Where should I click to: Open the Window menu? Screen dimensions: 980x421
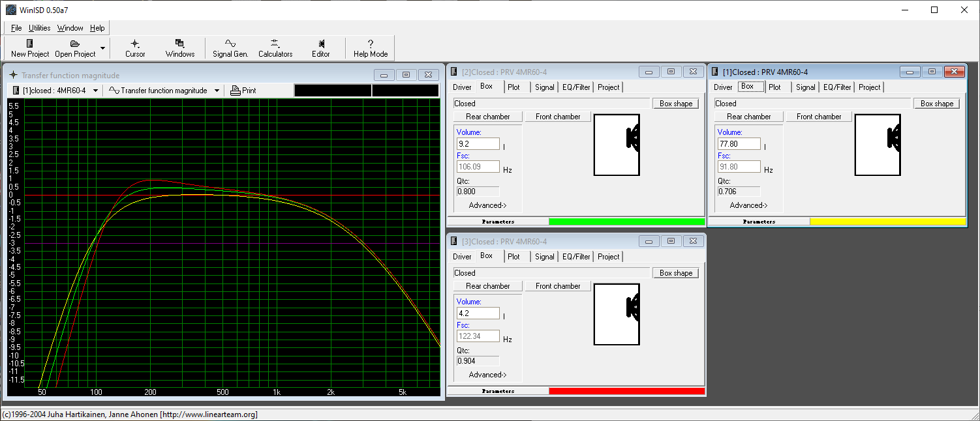(x=70, y=28)
